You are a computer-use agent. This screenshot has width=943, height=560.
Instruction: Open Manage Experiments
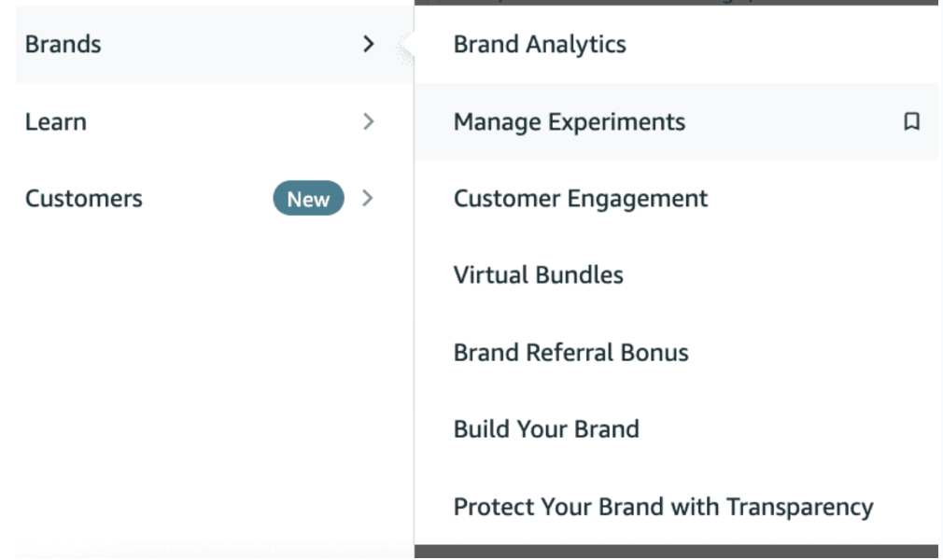pos(569,121)
